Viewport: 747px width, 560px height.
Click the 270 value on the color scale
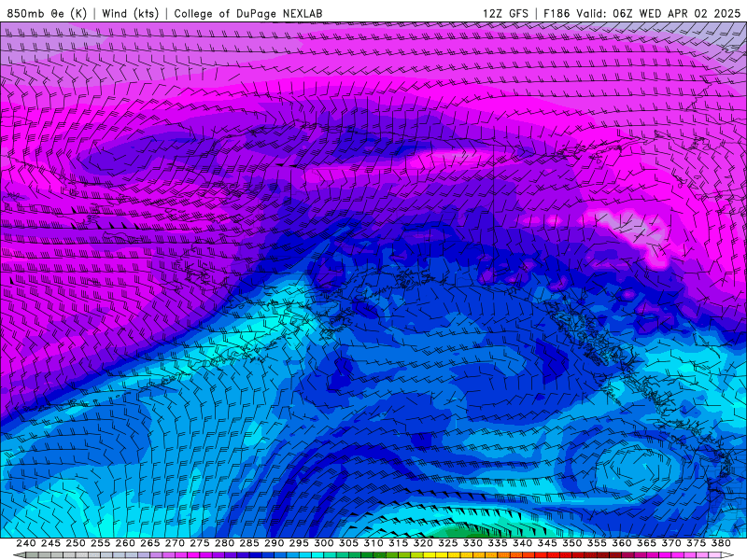tap(175, 543)
